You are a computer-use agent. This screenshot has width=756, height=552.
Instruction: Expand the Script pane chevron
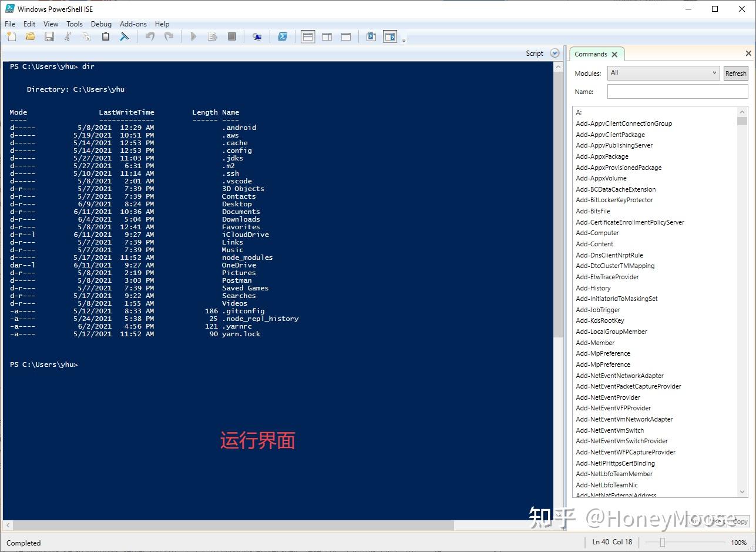pos(554,52)
